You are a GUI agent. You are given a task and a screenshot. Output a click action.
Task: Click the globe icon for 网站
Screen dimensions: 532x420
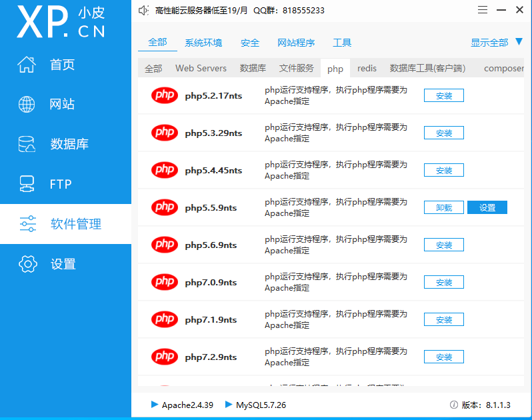coord(27,104)
